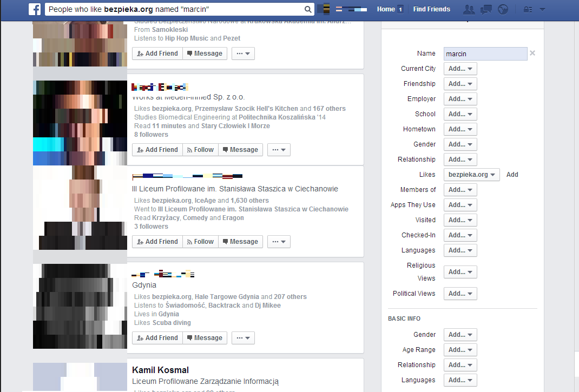Follow the Politechnika Koszalińska student

click(x=200, y=150)
